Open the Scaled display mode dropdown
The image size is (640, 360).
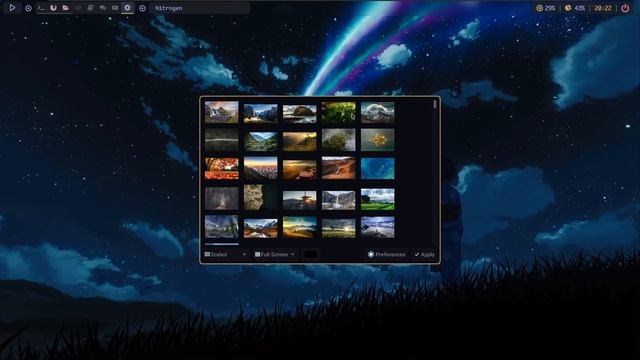click(225, 254)
